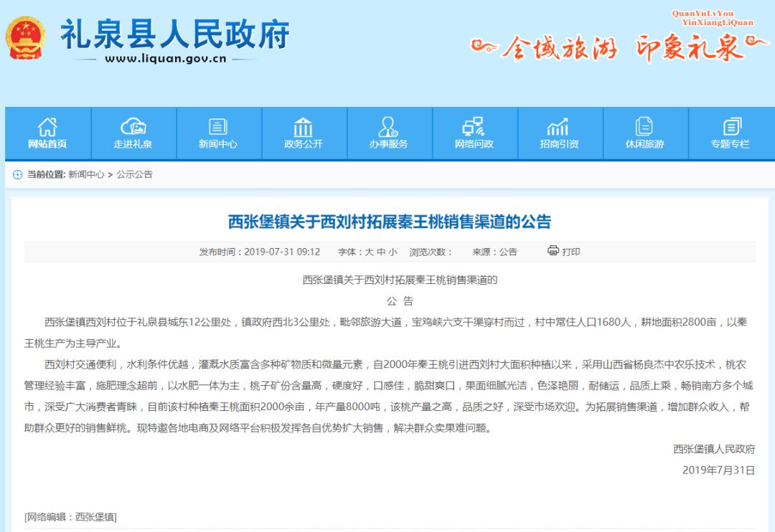
Task: Click the home icon above 网站首页
Action: (47, 127)
